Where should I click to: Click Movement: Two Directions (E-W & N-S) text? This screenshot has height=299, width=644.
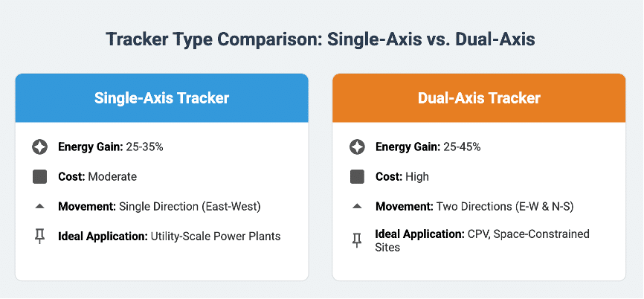(x=474, y=207)
